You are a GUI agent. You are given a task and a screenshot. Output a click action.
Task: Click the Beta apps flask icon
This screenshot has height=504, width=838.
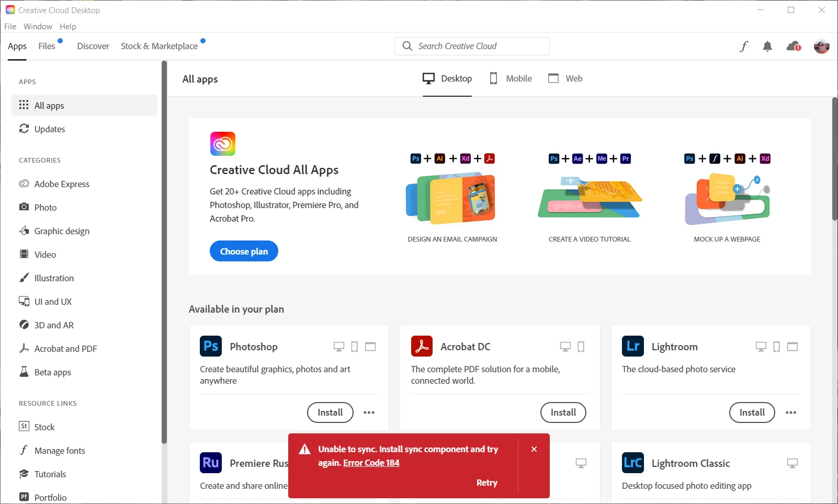click(24, 372)
